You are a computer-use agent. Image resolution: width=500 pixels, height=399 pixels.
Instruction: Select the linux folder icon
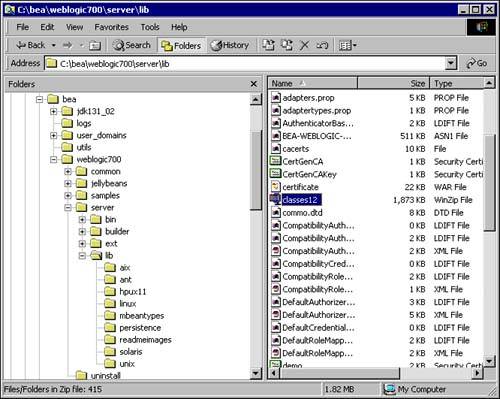(110, 304)
